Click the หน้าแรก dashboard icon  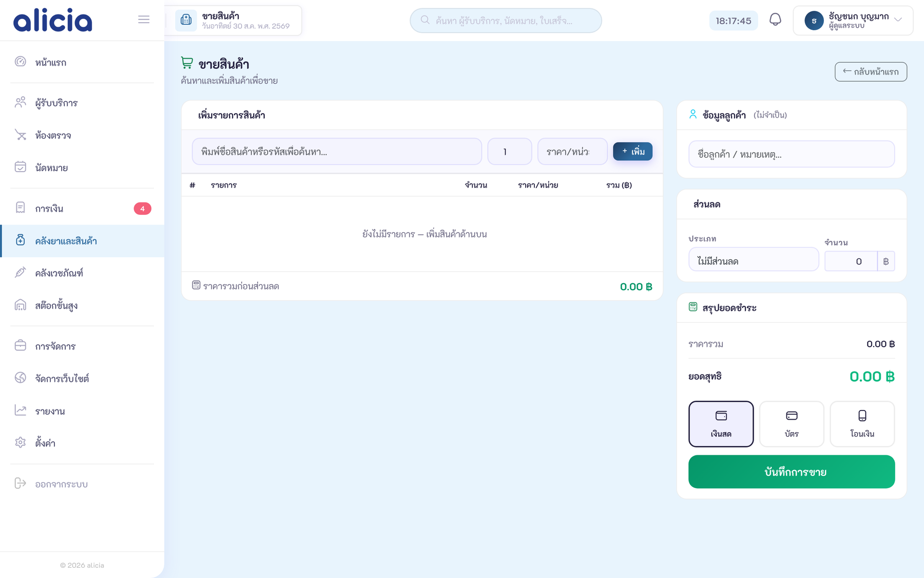click(x=21, y=62)
